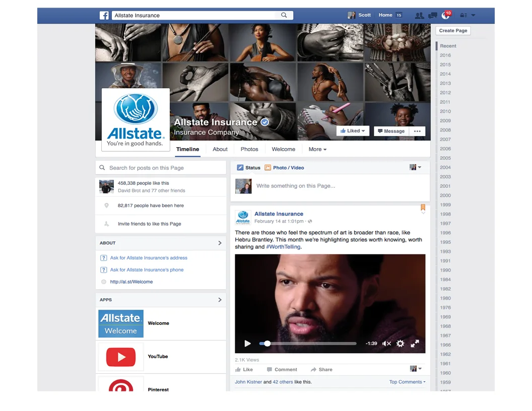Expand the APPS section chevron
532x411 pixels.
[220, 300]
